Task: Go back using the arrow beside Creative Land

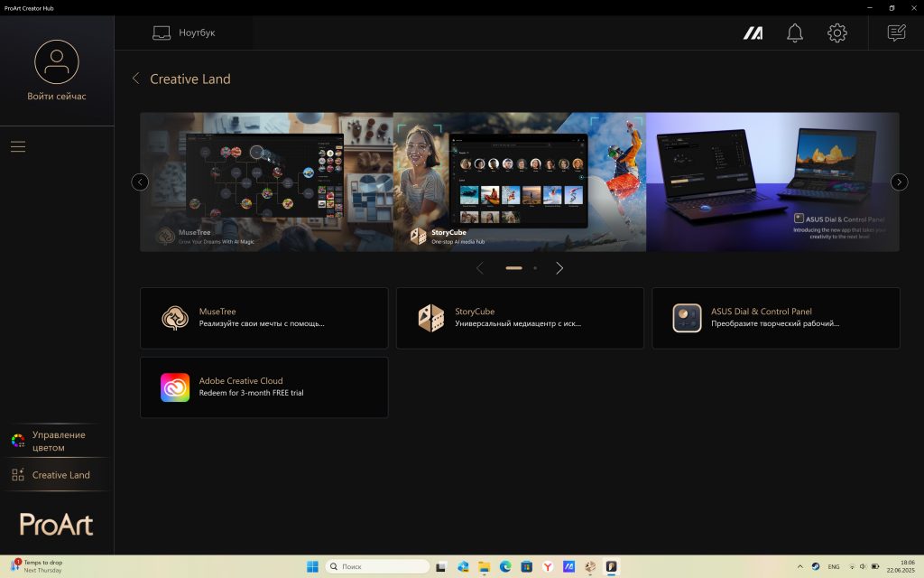Action: [136, 79]
